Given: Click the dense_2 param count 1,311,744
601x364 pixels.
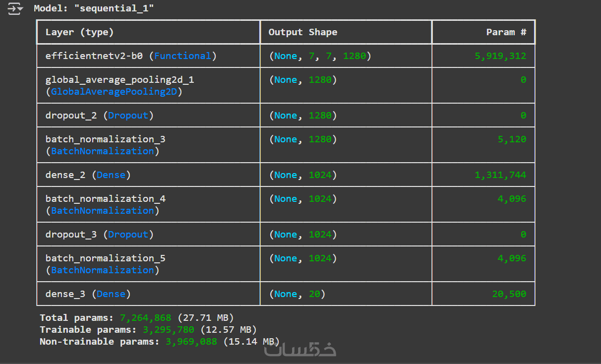Looking at the screenshot, I should [x=500, y=175].
